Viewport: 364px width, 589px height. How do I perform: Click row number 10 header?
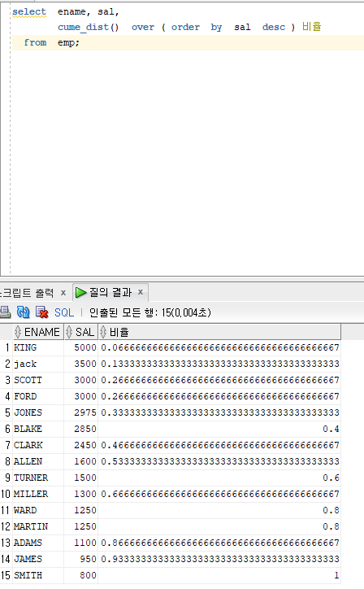coord(6,494)
